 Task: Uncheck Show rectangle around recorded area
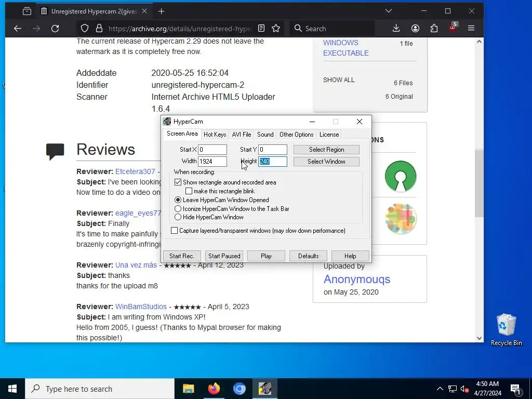(x=178, y=182)
